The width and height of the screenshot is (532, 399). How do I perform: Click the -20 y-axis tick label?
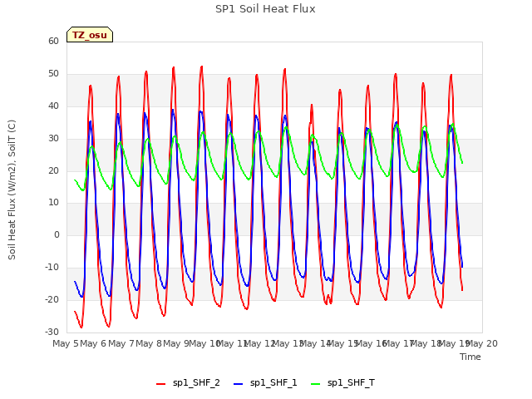tap(52, 299)
